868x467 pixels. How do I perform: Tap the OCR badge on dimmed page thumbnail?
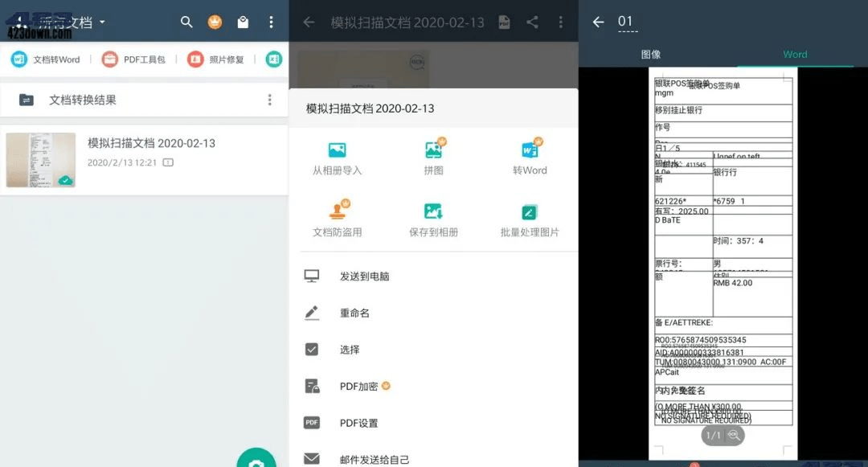tap(417, 62)
